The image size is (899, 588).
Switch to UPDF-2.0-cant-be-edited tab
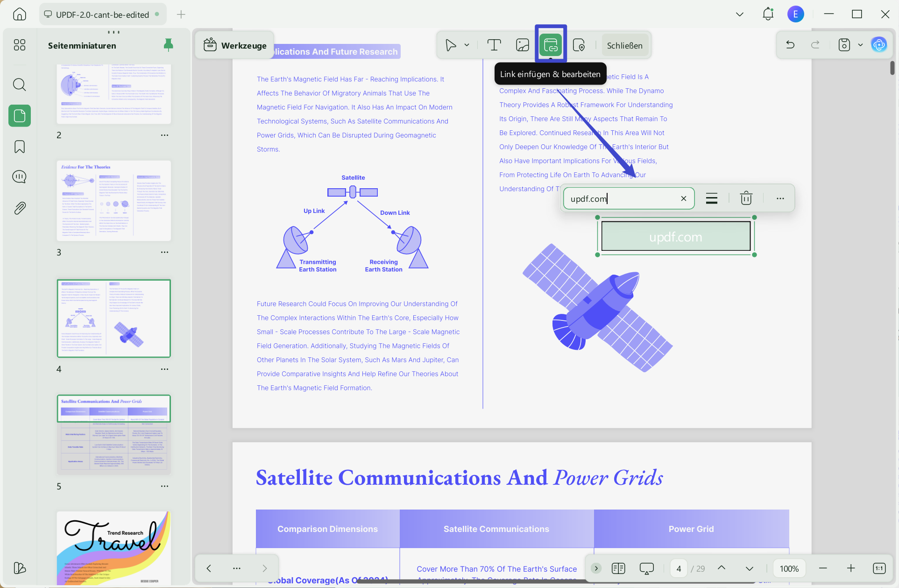pyautogui.click(x=102, y=14)
